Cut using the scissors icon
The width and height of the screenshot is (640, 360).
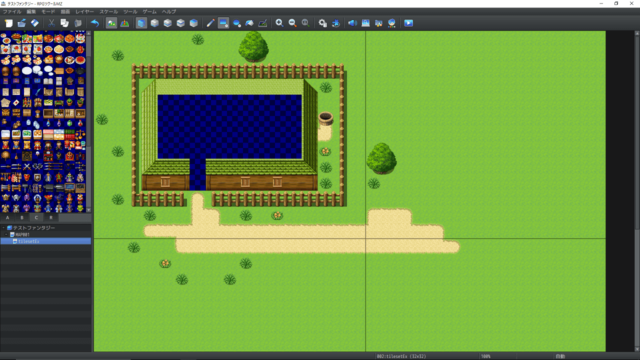click(x=51, y=23)
